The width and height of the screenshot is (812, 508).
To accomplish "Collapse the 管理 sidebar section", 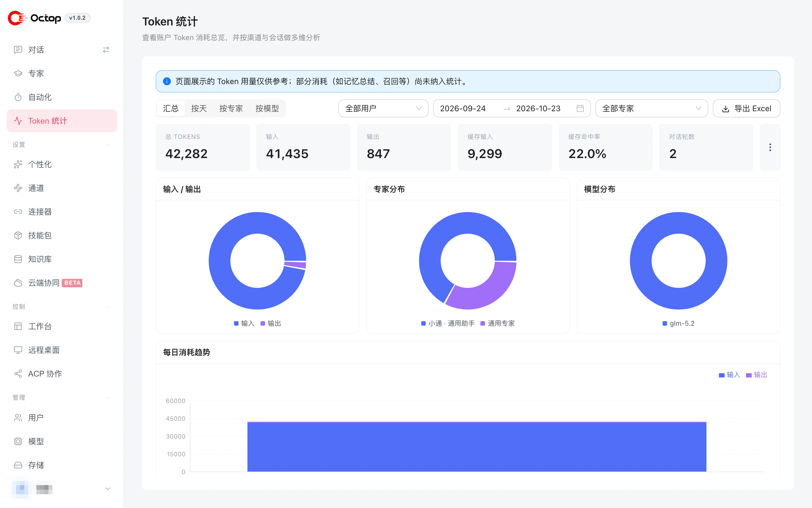I will tap(108, 397).
